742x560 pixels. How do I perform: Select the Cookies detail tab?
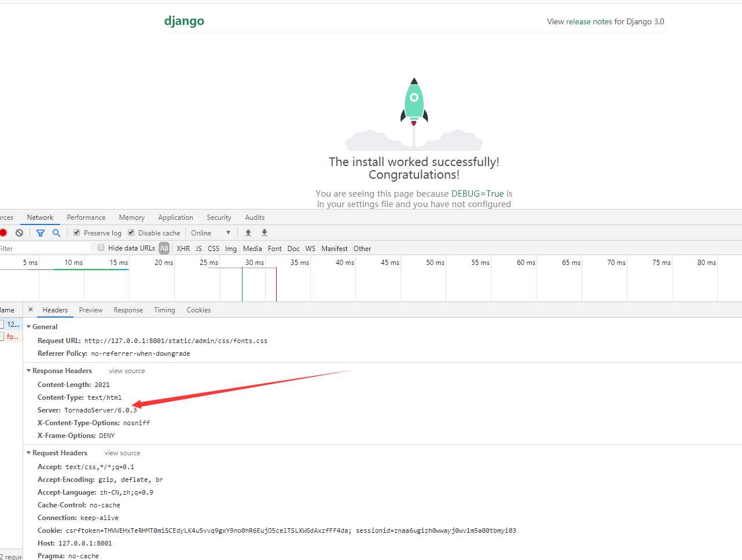point(199,310)
